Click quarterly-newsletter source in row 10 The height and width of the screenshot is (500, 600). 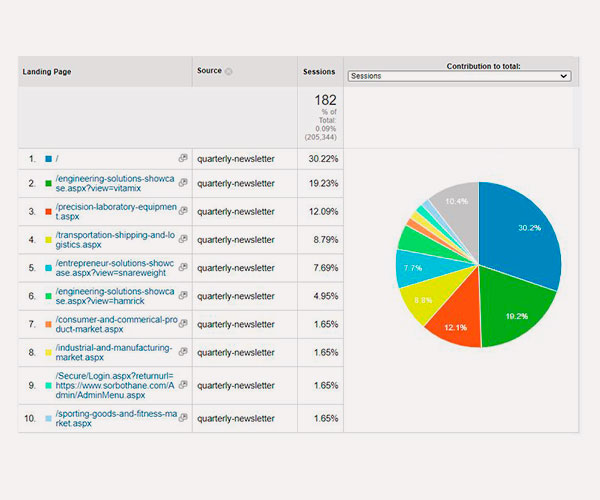(x=236, y=419)
